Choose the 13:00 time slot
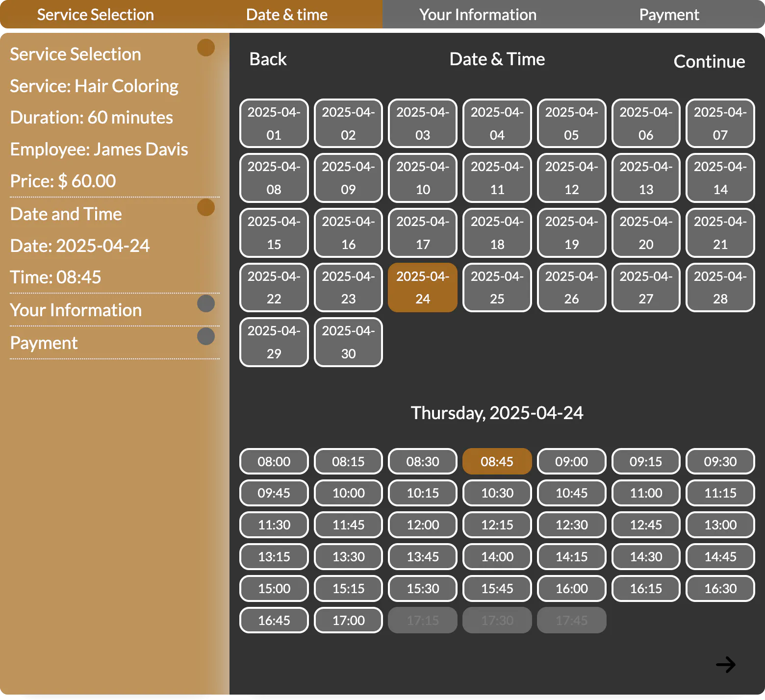The width and height of the screenshot is (765, 700). 720,525
